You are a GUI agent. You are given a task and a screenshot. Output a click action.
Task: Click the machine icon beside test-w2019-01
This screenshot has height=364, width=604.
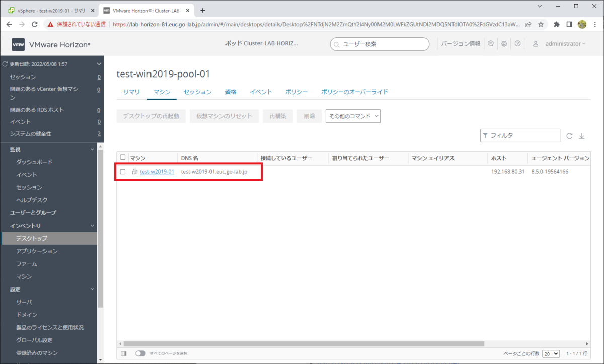click(135, 172)
